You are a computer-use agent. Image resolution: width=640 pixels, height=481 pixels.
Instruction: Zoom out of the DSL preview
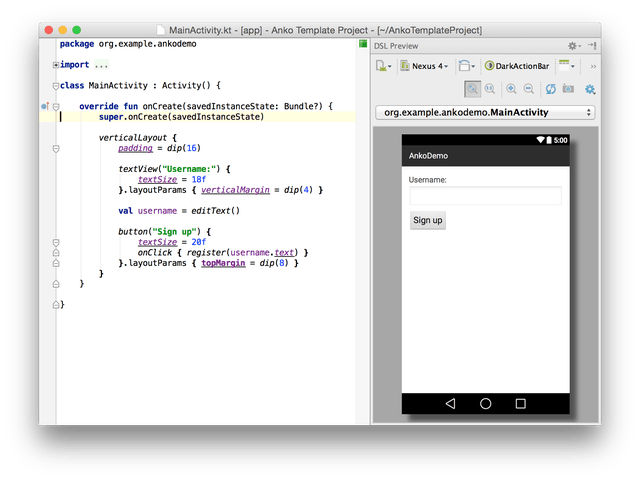pyautogui.click(x=528, y=89)
